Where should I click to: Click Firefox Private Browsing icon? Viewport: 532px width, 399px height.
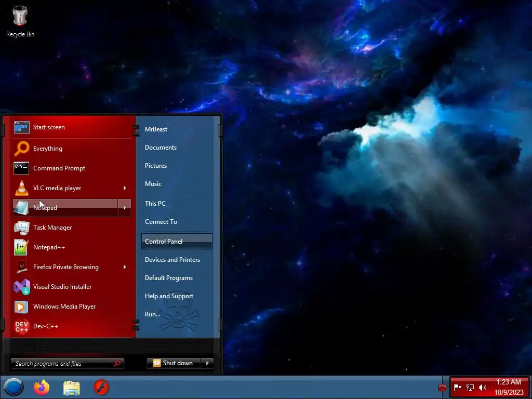[21, 267]
